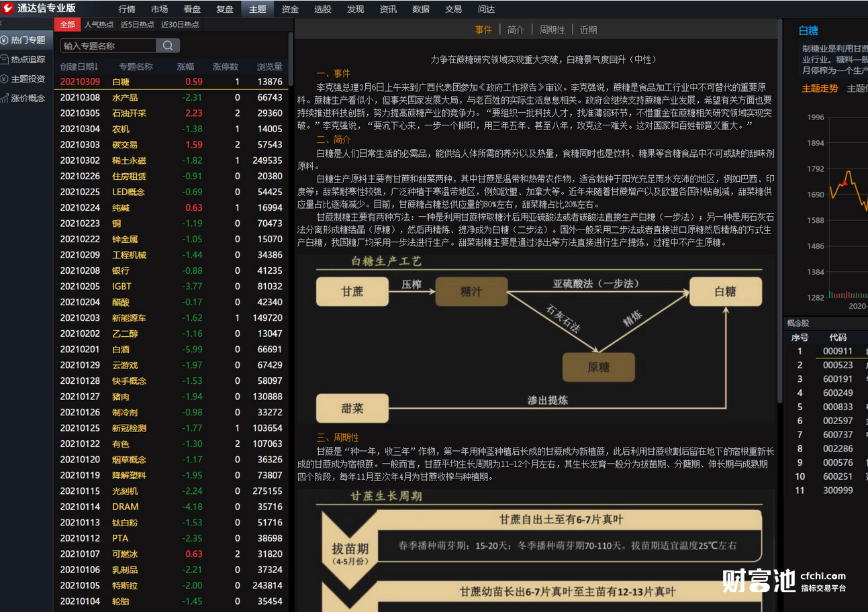The image size is (868, 612).
Task: Sort by 涨幅 column header
Action: point(186,66)
